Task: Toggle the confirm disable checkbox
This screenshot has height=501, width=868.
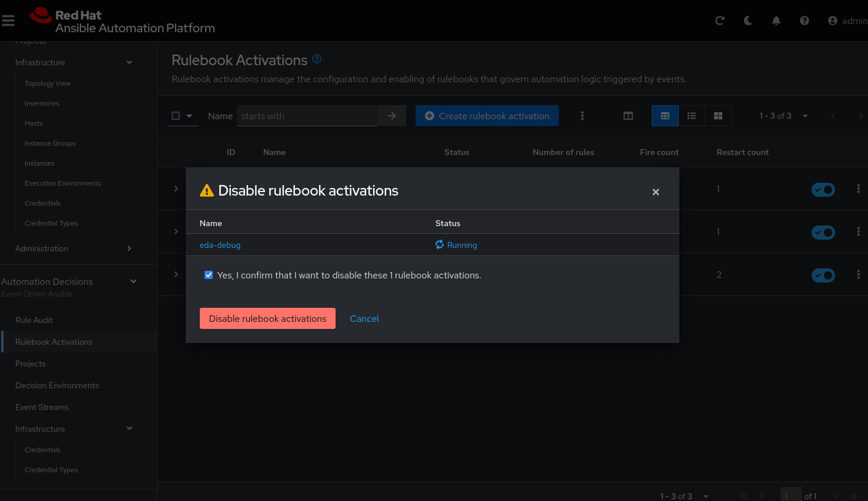Action: pyautogui.click(x=209, y=275)
